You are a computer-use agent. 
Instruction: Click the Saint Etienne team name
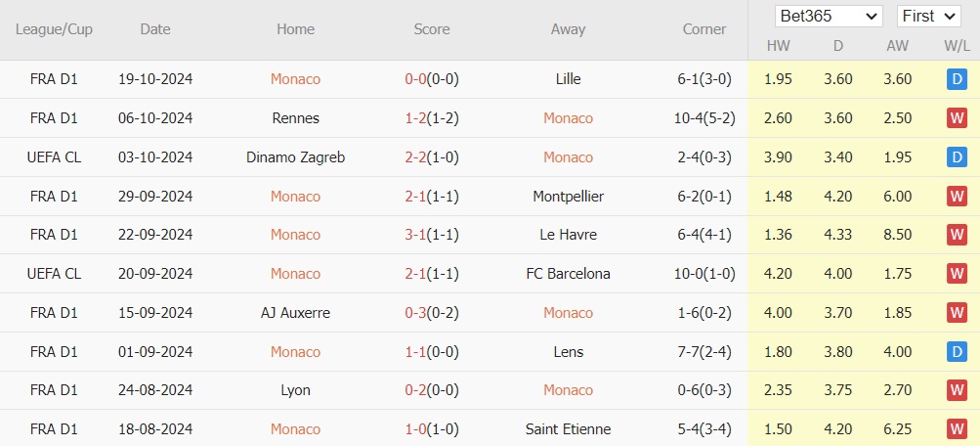coord(568,429)
